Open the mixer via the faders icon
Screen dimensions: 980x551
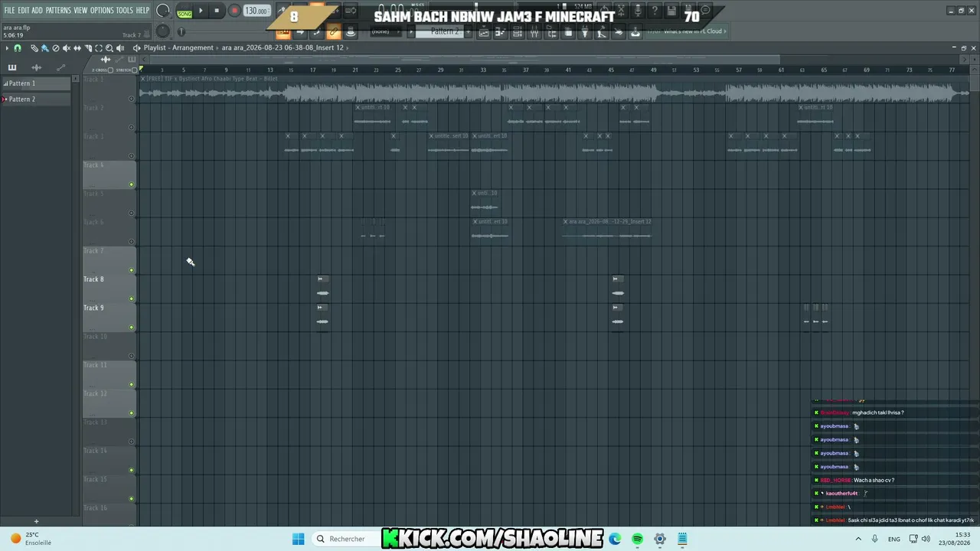(x=534, y=31)
